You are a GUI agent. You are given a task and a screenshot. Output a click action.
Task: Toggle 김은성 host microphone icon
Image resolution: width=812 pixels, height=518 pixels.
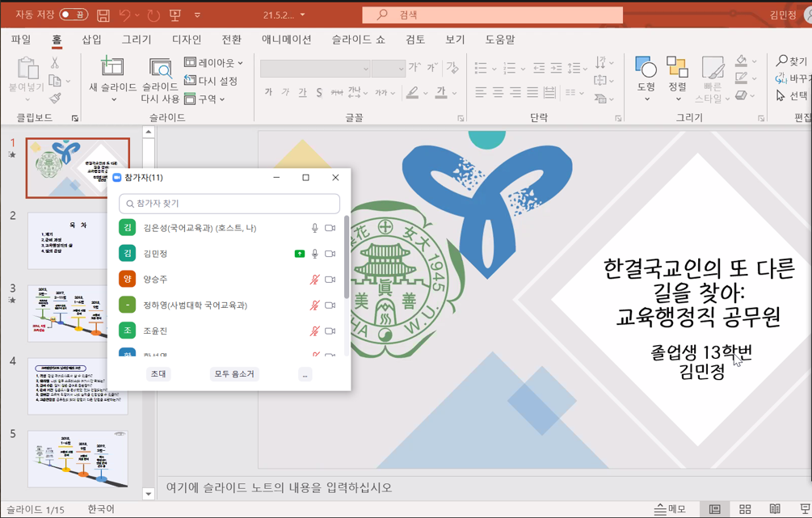pyautogui.click(x=314, y=228)
